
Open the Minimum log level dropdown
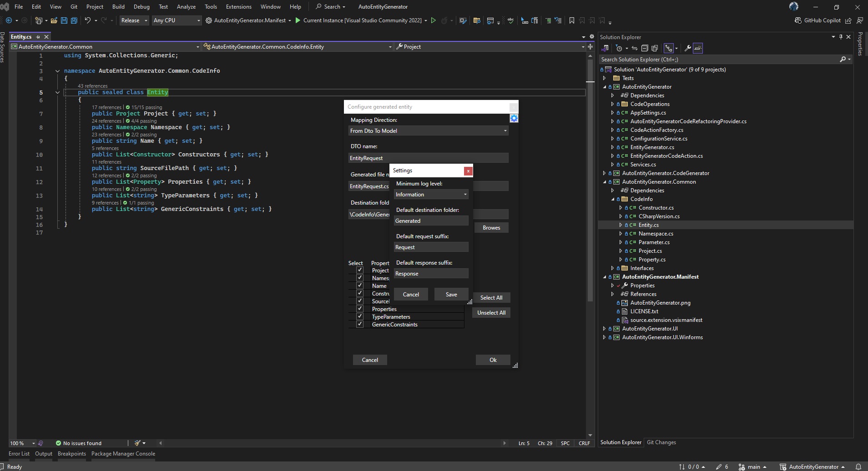[x=431, y=195]
